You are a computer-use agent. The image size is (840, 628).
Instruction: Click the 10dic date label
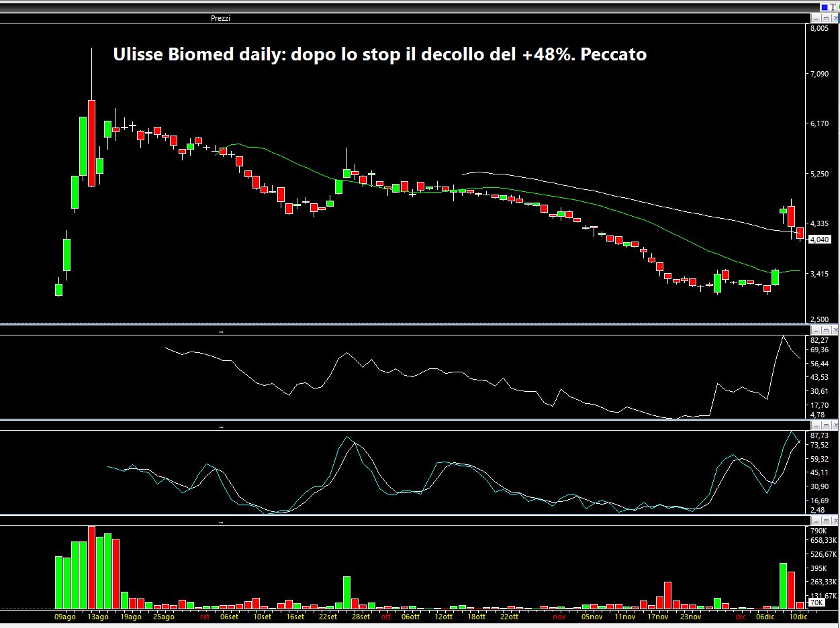pos(798,617)
